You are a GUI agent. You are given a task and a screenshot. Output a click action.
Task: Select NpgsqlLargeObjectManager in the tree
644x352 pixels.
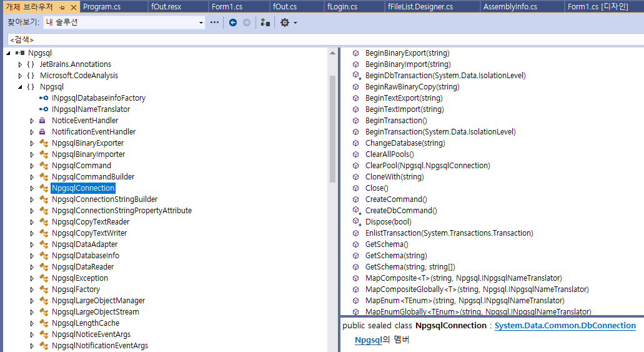click(98, 301)
